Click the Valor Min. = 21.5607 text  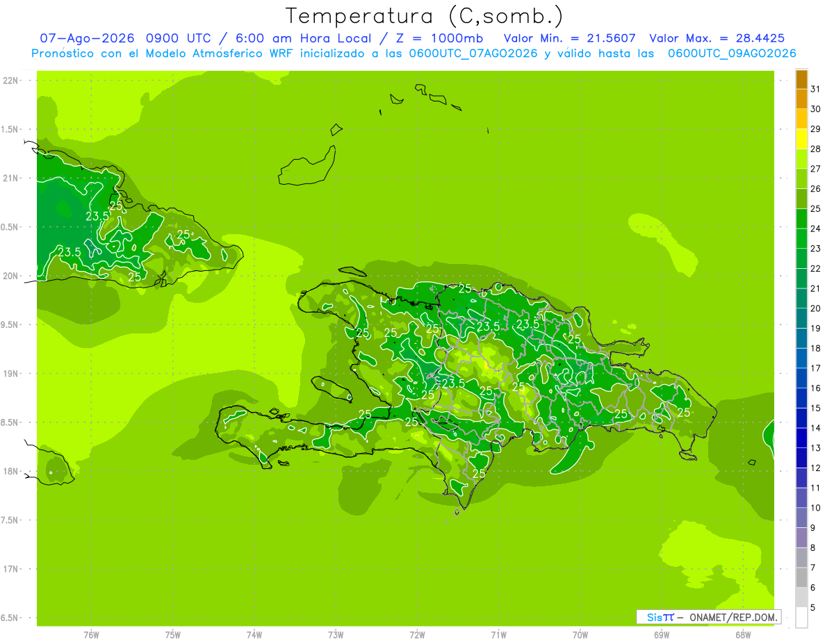(x=569, y=38)
